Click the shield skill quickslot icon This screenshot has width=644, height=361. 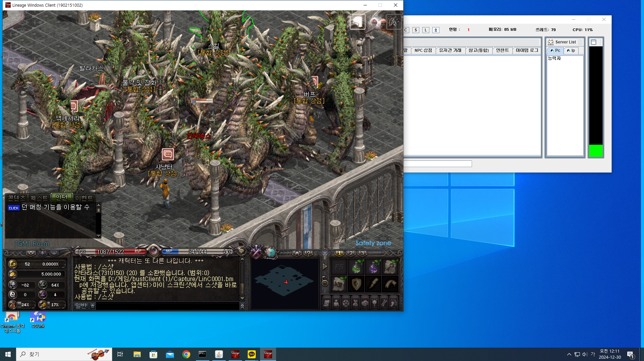tap(357, 284)
